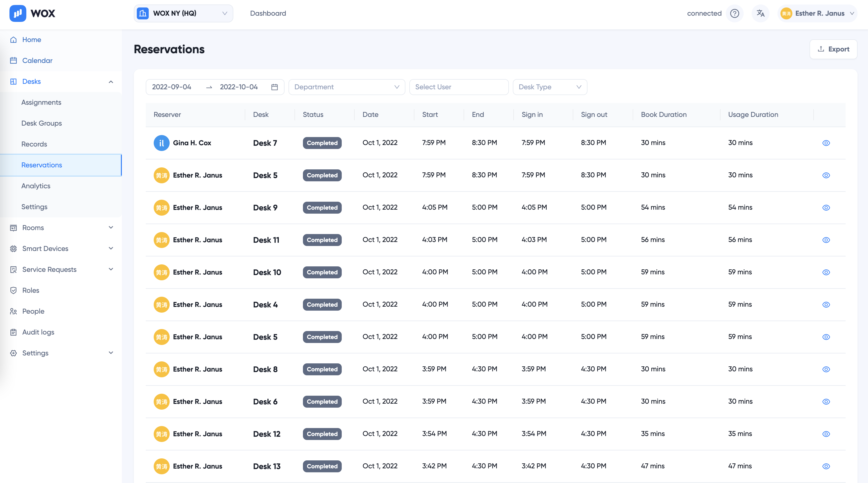View details of Desk 10 reservation
Screen dimensions: 868x483
pos(826,272)
